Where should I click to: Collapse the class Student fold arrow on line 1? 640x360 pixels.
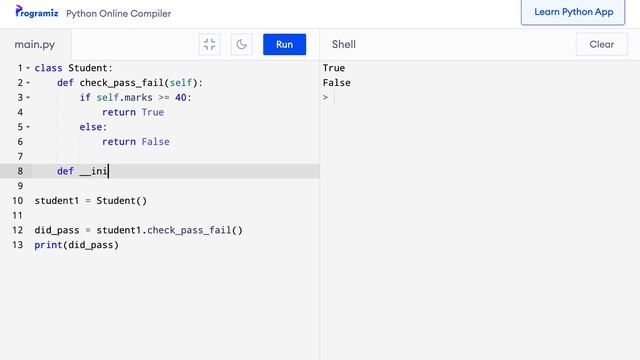pos(28,68)
